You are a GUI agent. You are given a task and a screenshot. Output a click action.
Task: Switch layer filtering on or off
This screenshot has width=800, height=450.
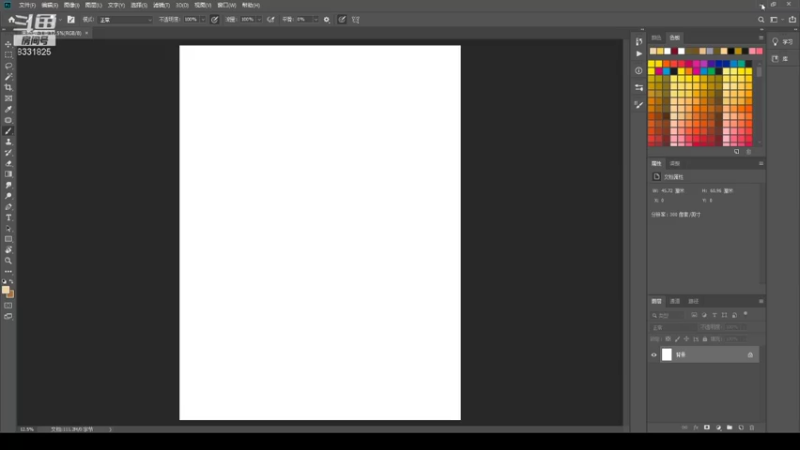(x=745, y=314)
